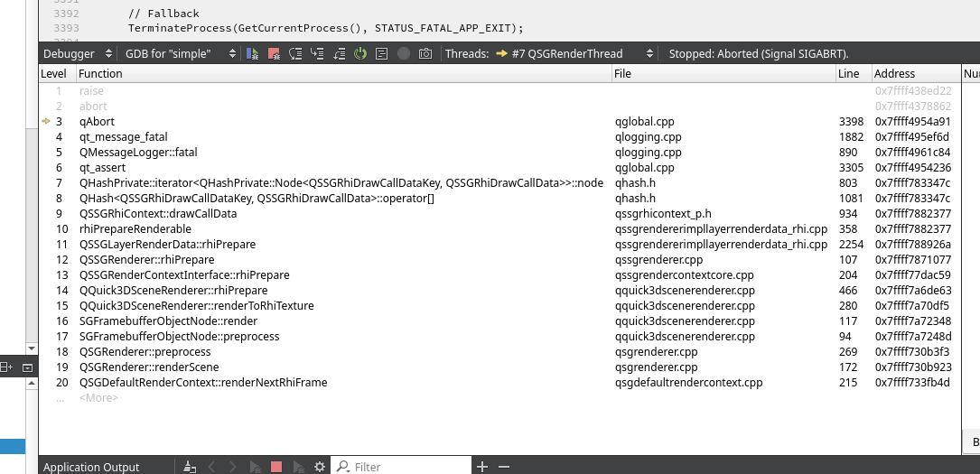
Task: Click the Address column header
Action: [x=894, y=73]
